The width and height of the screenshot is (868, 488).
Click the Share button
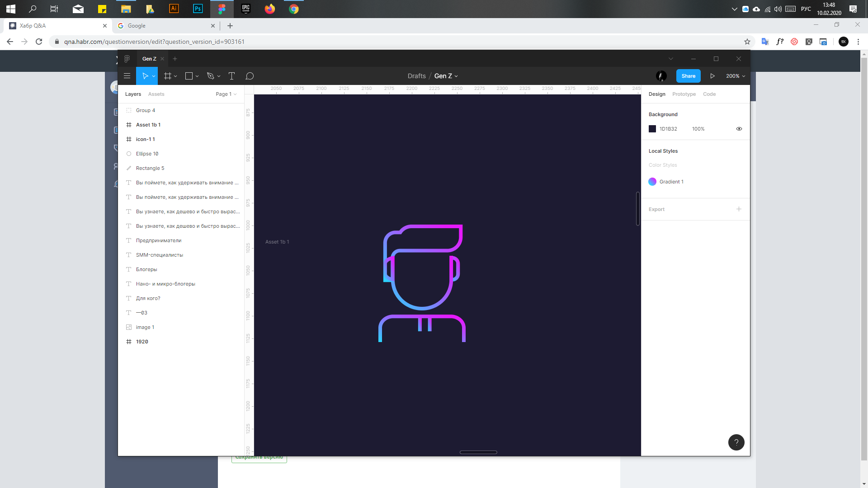[689, 76]
